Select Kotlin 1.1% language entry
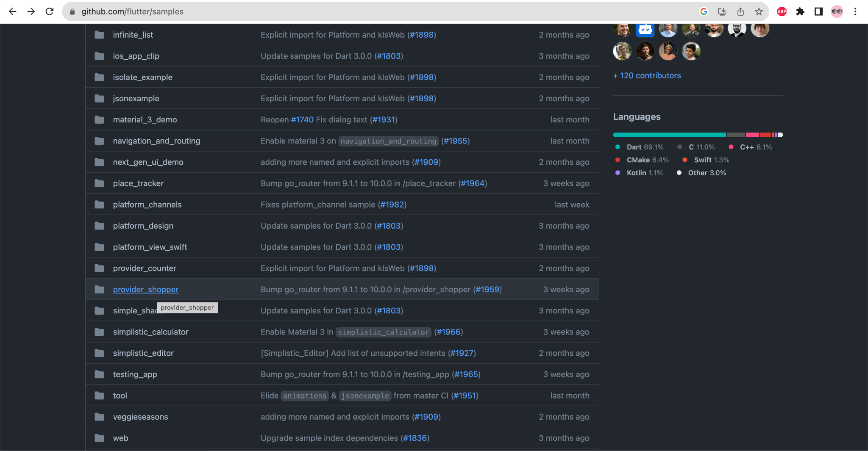 [x=639, y=173]
